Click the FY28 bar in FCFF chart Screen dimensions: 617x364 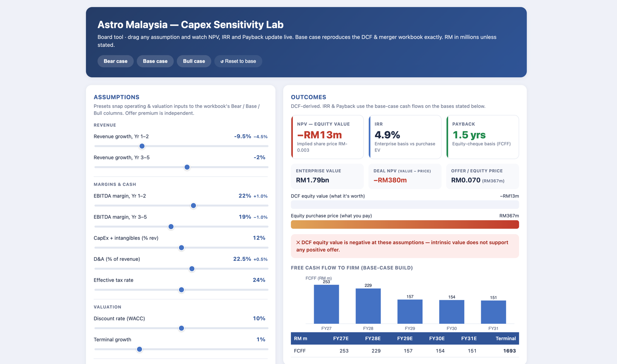[368, 306]
